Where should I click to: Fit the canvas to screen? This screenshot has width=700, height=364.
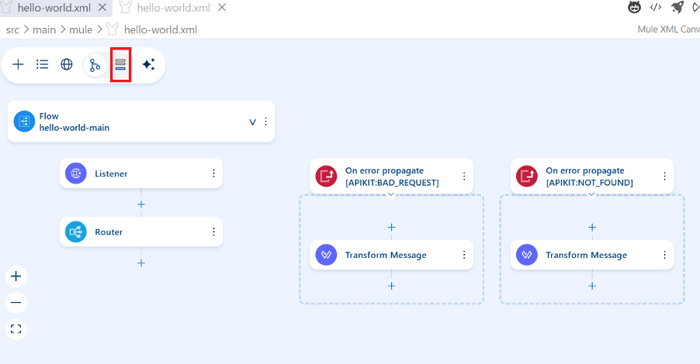[x=16, y=329]
